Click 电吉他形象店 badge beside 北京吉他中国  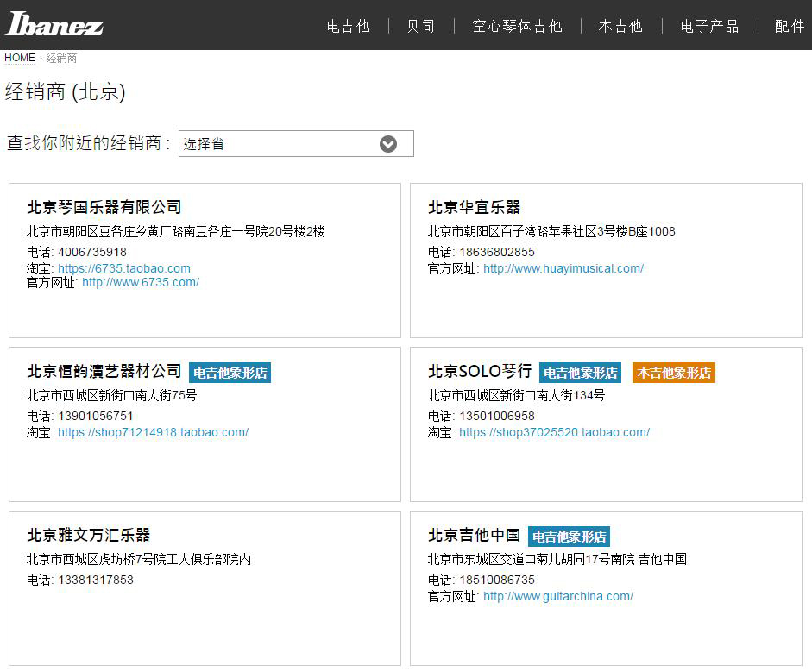(569, 537)
